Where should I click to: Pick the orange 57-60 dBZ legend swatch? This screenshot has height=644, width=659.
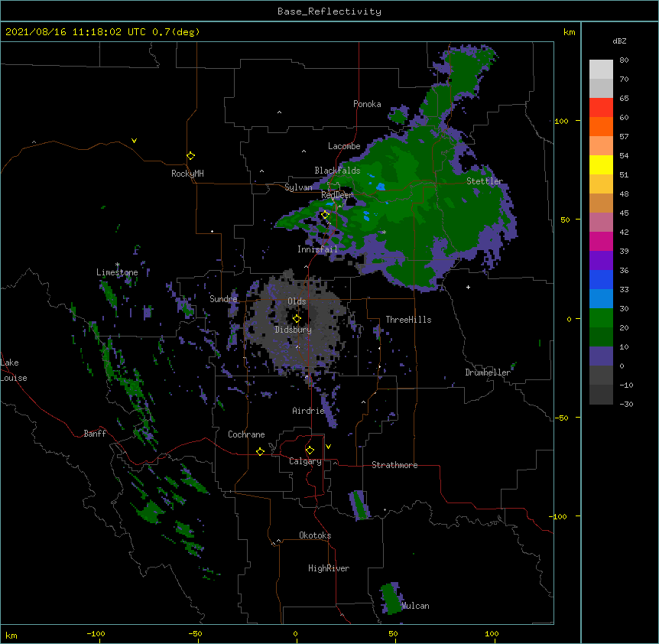(x=601, y=126)
